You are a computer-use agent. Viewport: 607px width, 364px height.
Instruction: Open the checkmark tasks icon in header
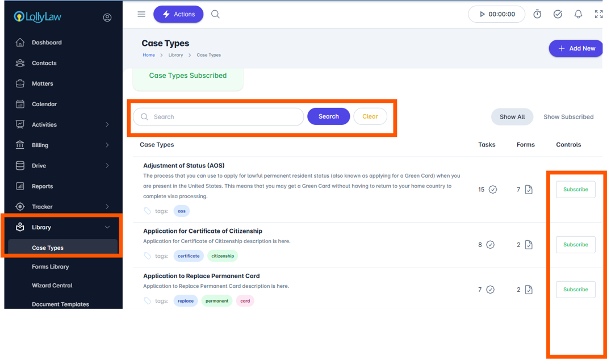click(x=558, y=14)
